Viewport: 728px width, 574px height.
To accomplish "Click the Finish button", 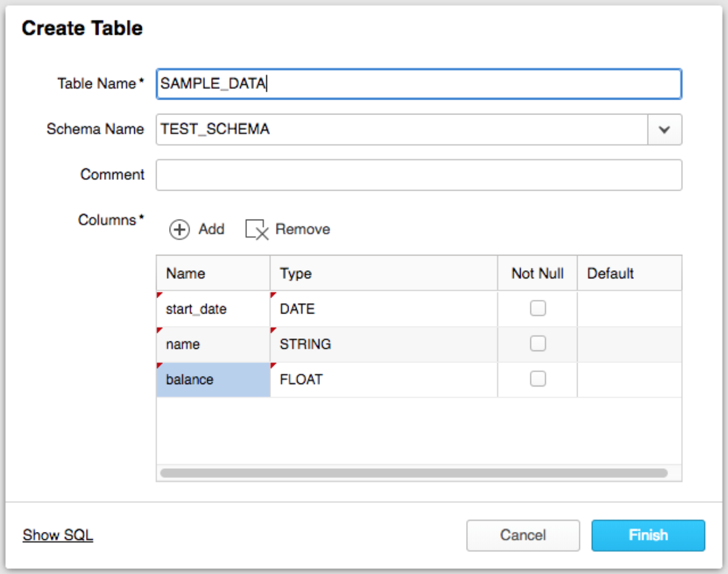I will click(x=648, y=535).
